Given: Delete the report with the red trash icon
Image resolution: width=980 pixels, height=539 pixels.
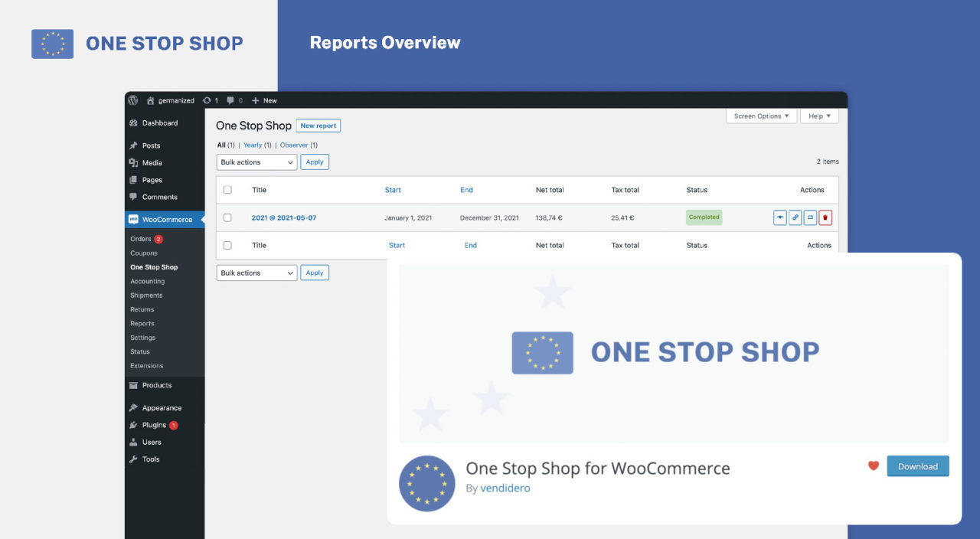Looking at the screenshot, I should [x=825, y=217].
